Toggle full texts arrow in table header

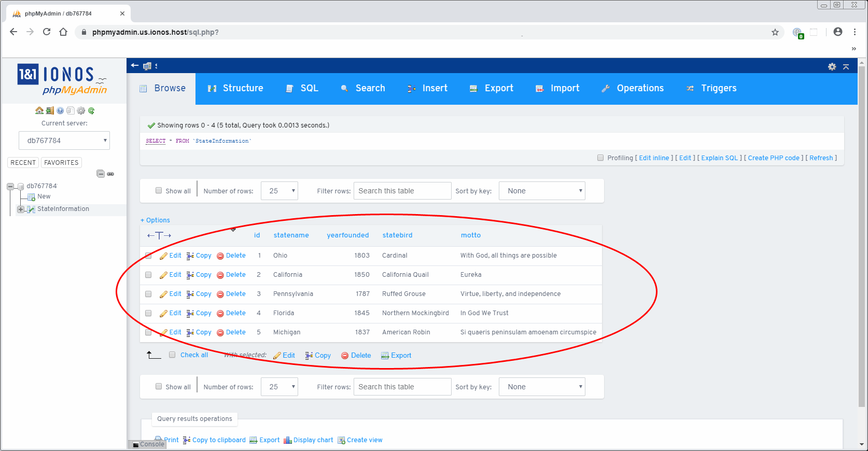pos(159,235)
